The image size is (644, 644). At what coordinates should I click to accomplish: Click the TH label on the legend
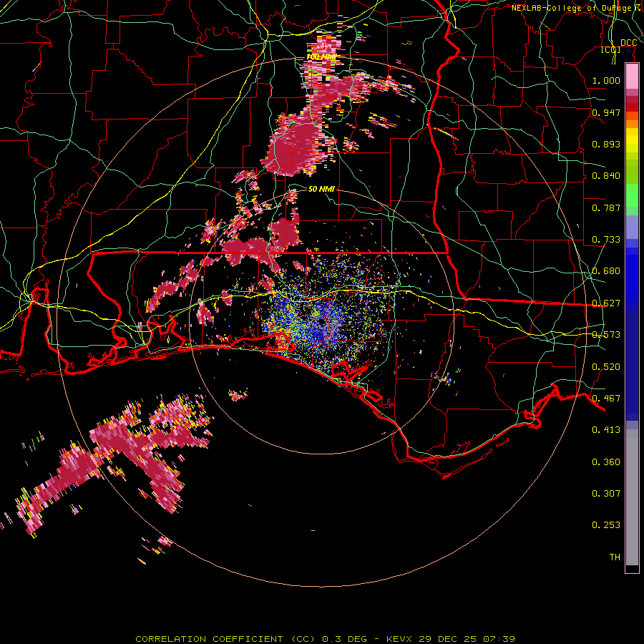pyautogui.click(x=615, y=557)
